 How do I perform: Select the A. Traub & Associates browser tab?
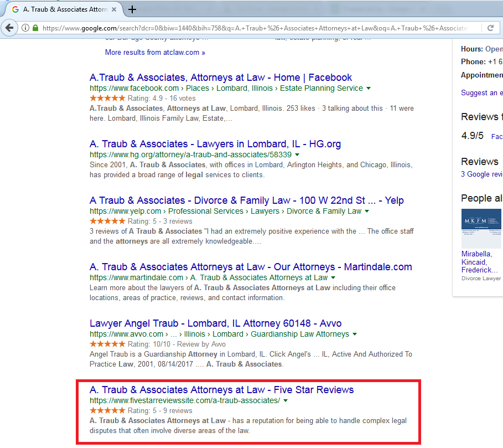click(x=63, y=9)
